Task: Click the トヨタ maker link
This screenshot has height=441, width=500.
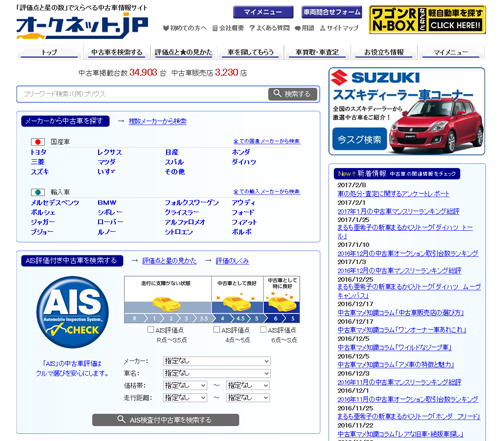Action: tap(39, 152)
